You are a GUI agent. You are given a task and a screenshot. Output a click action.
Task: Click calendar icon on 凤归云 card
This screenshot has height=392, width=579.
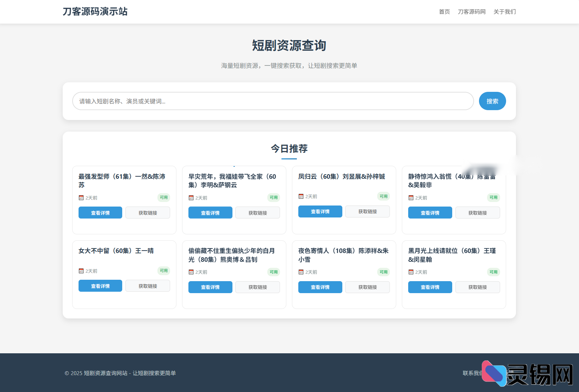coord(301,196)
